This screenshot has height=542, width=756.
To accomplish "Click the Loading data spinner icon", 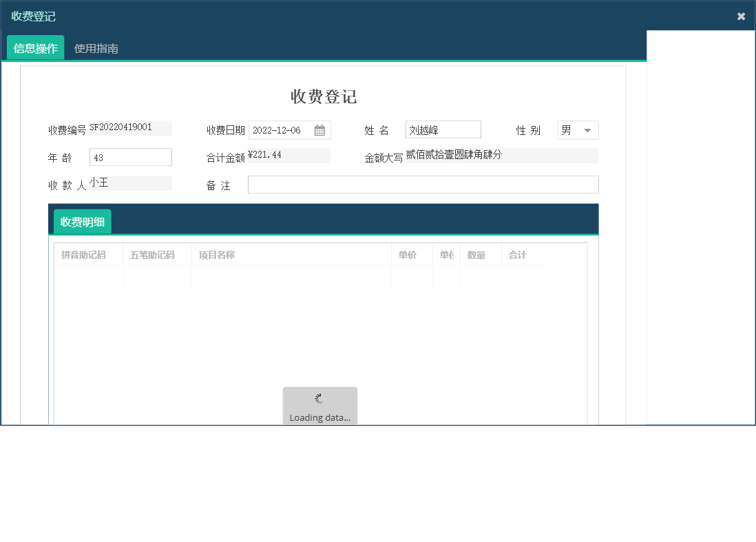I will point(319,398).
